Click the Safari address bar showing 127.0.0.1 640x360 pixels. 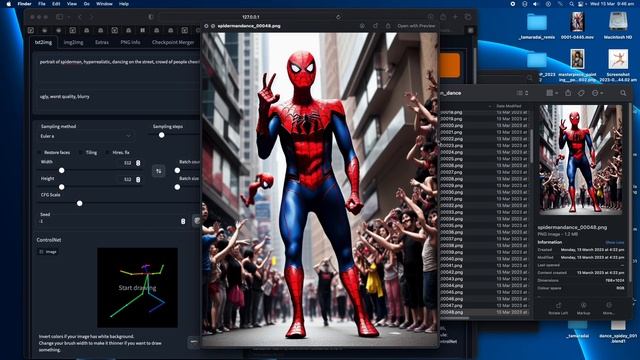coord(250,17)
